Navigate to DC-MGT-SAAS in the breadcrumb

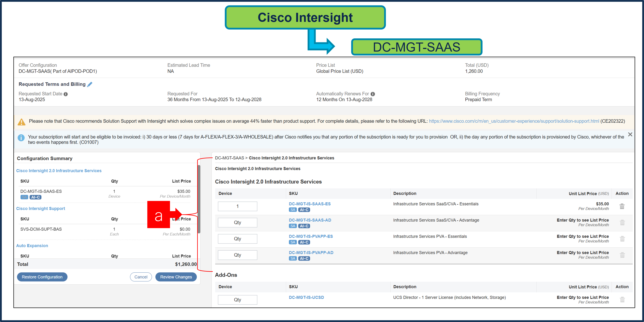tap(229, 158)
